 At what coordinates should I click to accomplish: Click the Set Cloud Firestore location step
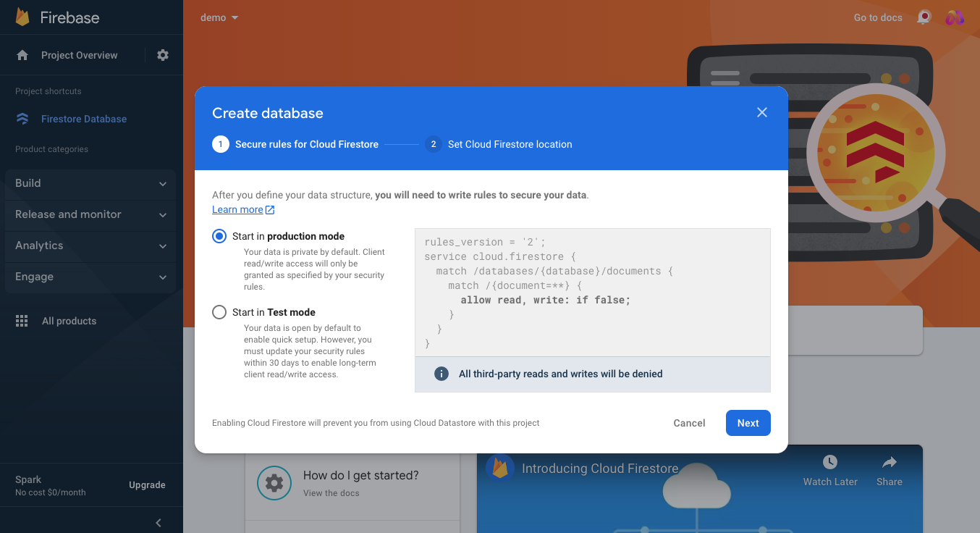[510, 144]
